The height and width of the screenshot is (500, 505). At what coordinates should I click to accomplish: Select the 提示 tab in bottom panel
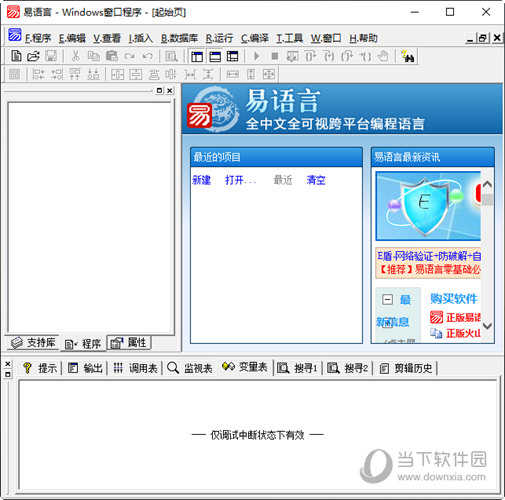(x=40, y=368)
